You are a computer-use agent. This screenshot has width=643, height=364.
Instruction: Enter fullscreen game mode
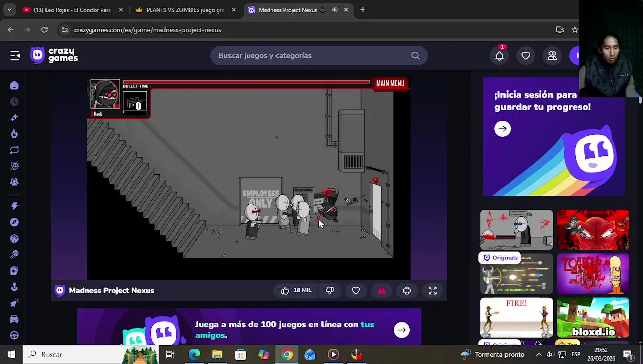[x=433, y=290]
